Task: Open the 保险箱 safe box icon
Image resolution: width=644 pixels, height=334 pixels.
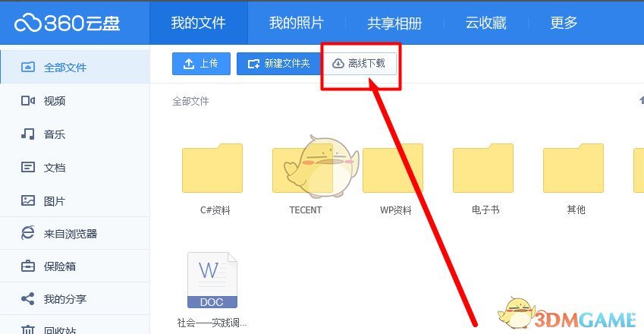Action: 28,266
